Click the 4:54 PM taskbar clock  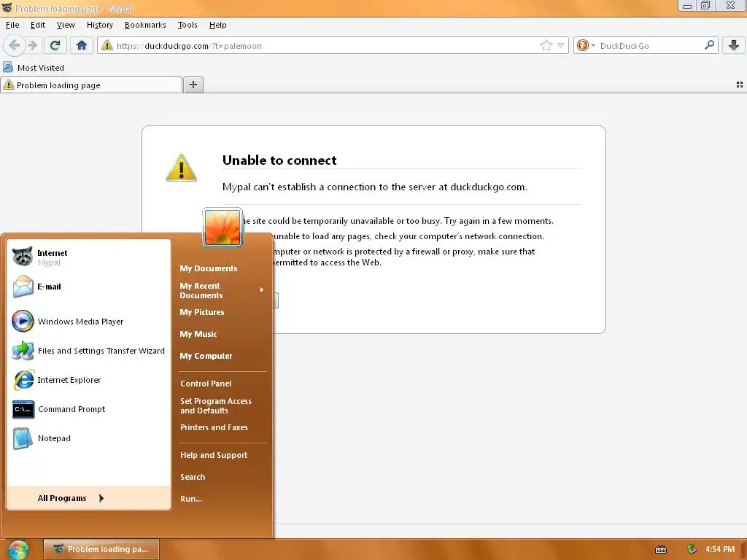click(720, 549)
